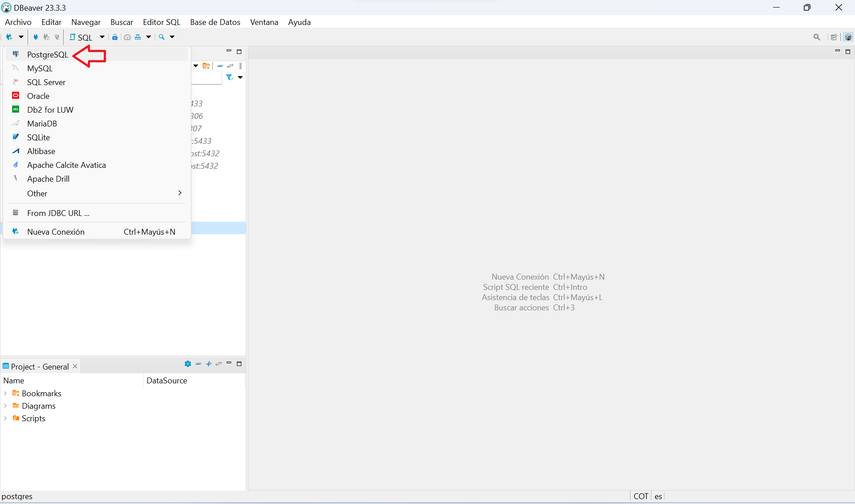Click collapse all icon in Project panel

(199, 364)
